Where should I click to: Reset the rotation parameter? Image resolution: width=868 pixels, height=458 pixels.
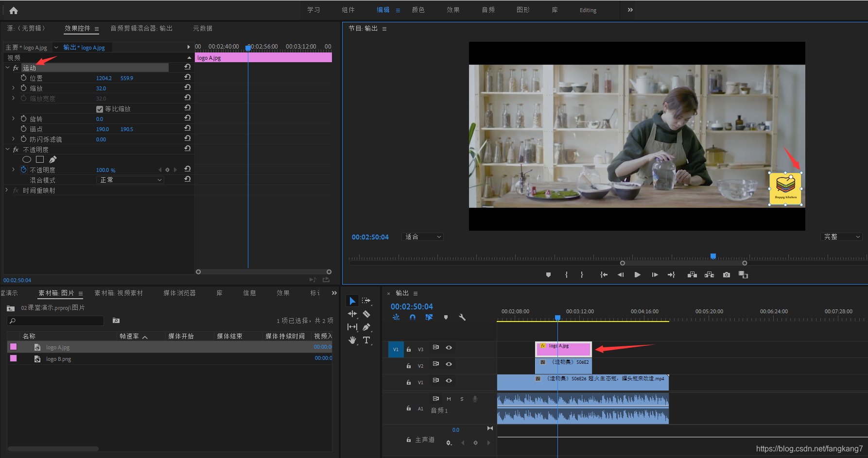pos(188,118)
